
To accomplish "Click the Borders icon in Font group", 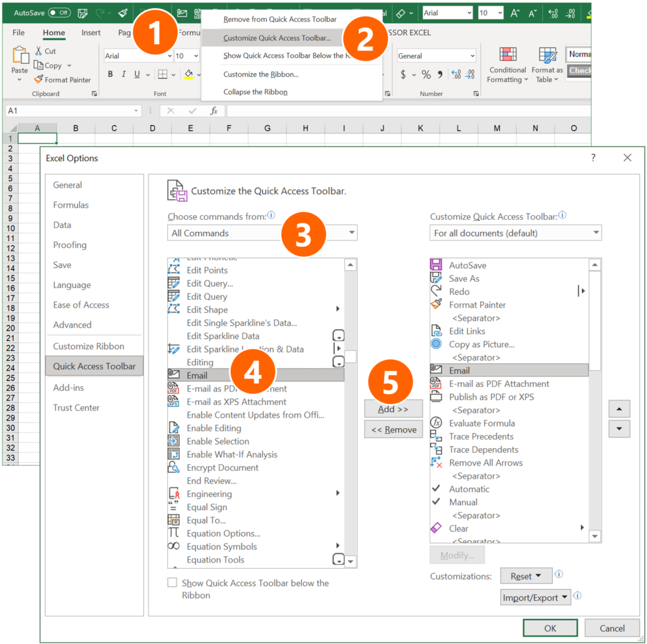I will (163, 75).
